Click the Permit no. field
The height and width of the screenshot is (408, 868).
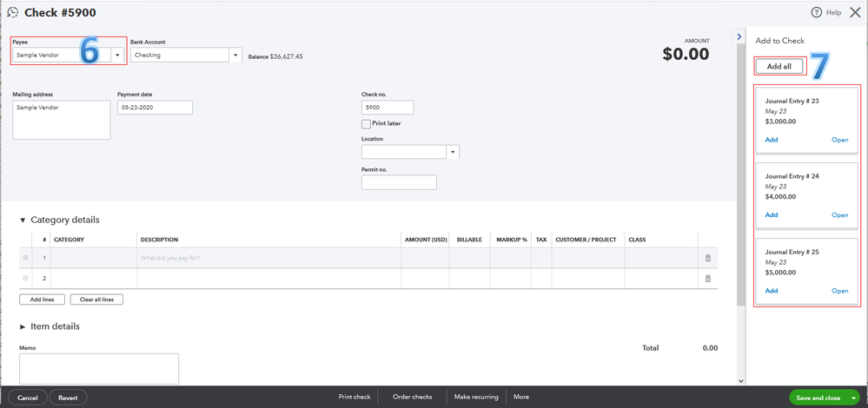click(399, 182)
